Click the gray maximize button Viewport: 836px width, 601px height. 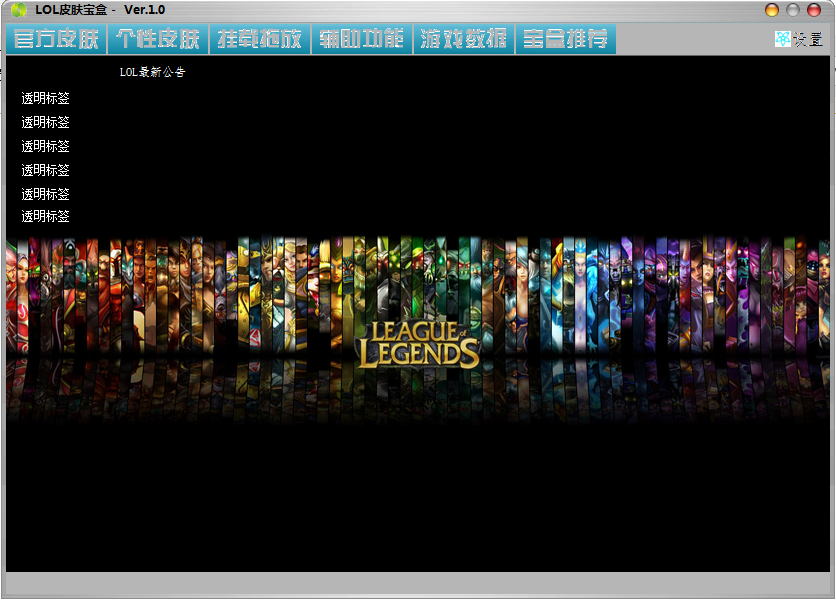coord(793,10)
